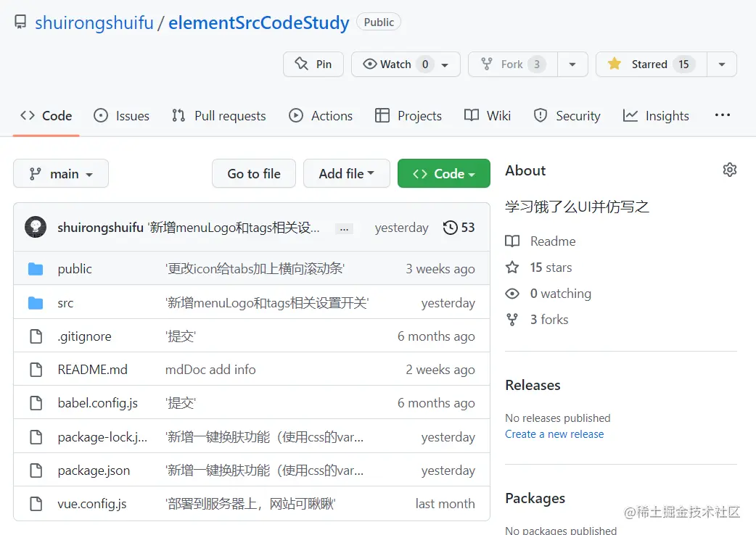Expand the Add file dropdown
756x535 pixels.
[x=346, y=173]
